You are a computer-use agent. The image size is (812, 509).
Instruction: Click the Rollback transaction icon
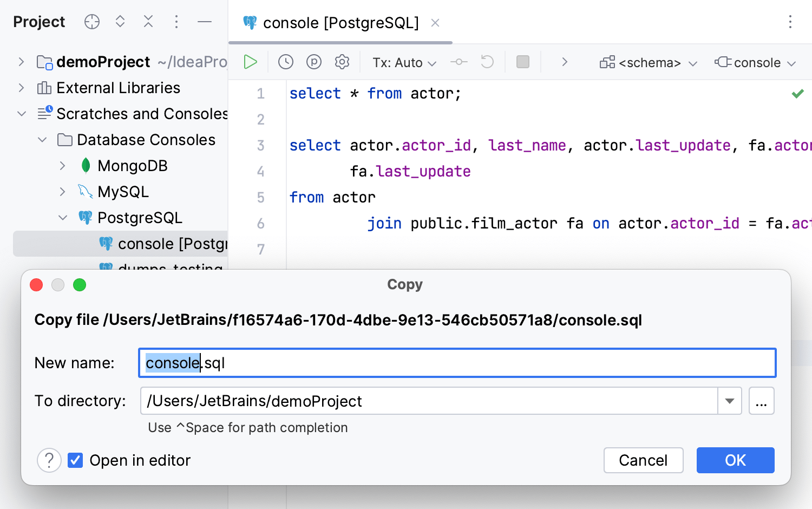tap(487, 62)
